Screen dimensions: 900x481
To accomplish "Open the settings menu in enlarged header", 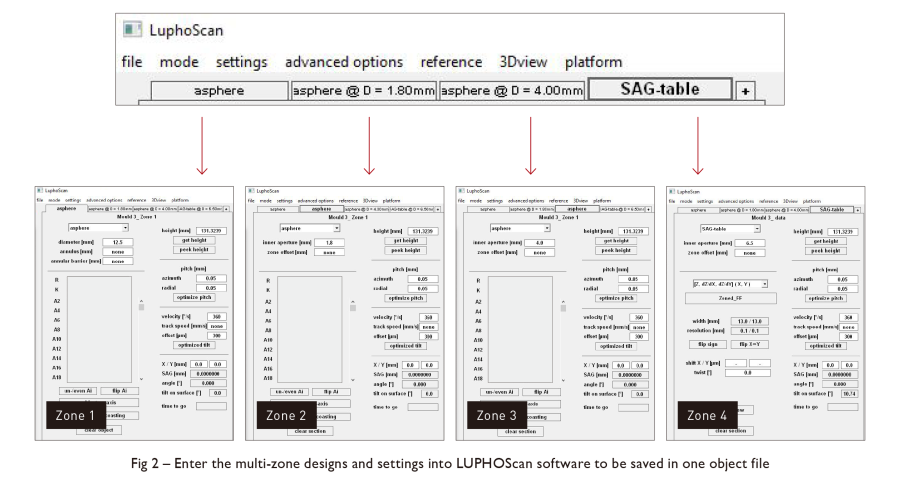I will 241,62.
